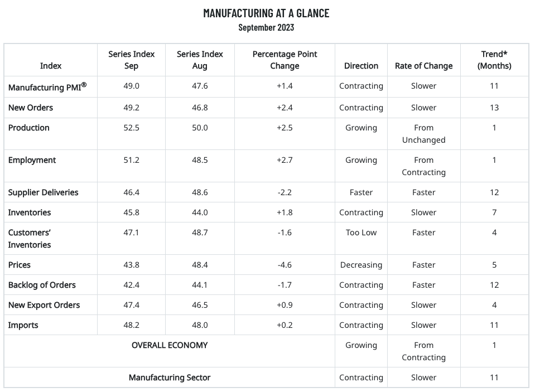The height and width of the screenshot is (392, 535).
Task: Select the Backlog of Orders row label
Action: (x=42, y=285)
